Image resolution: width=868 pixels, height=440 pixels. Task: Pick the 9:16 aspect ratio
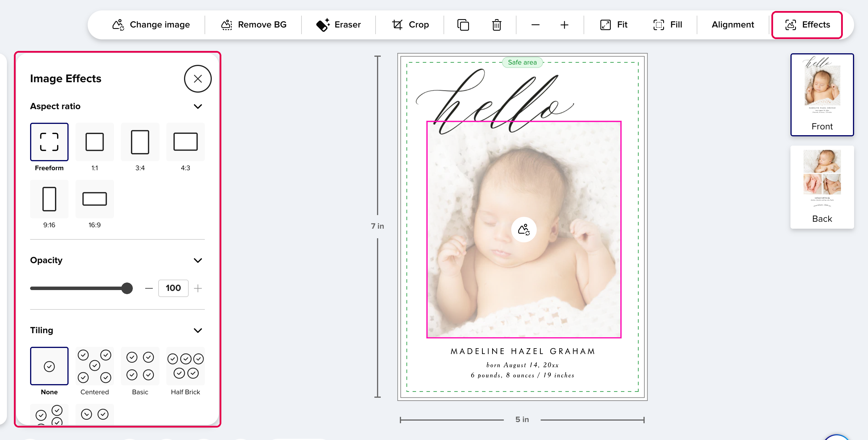[x=49, y=199]
